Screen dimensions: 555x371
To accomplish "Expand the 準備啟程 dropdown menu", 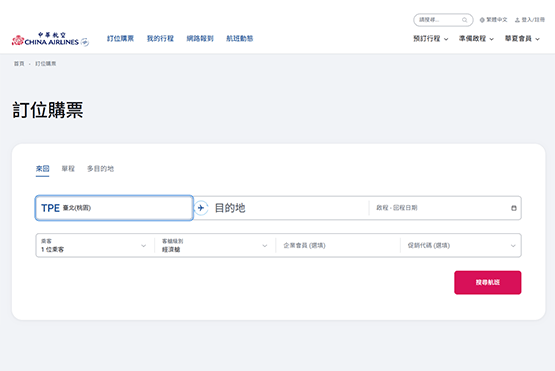I will pos(476,39).
